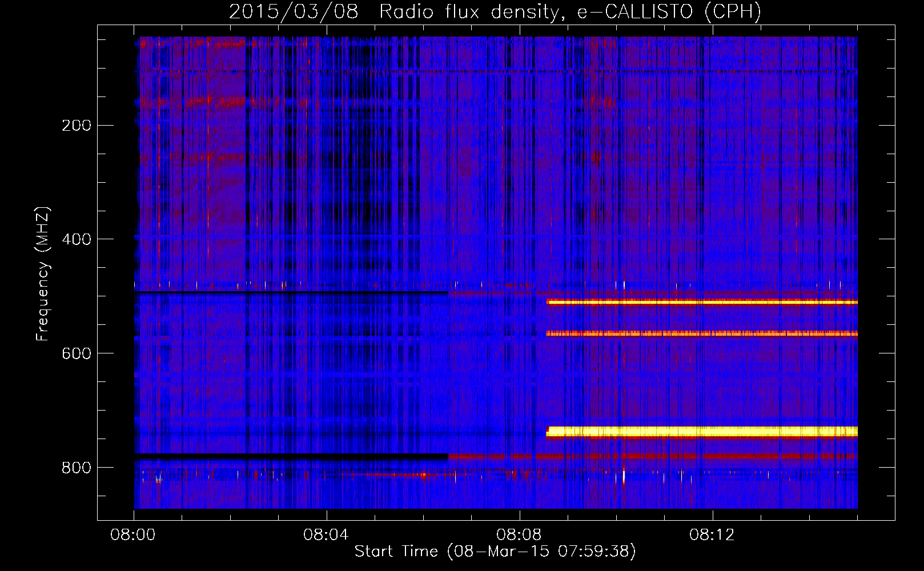Click the 800 frequency tick label
Image resolution: width=924 pixels, height=571 pixels.
point(77,468)
